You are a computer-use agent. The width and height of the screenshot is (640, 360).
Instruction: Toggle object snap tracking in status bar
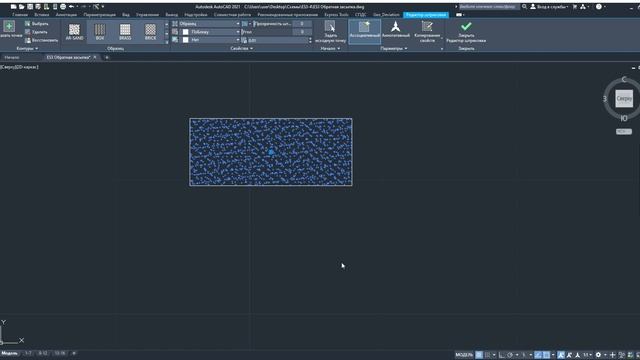538,355
